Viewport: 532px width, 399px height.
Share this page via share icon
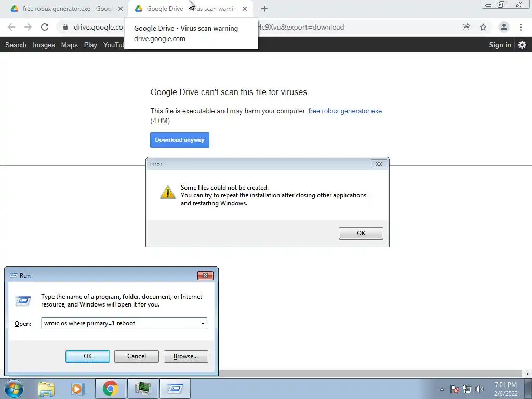466,27
